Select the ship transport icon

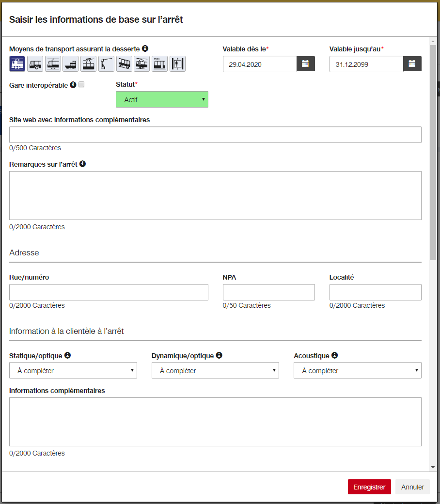coord(71,63)
